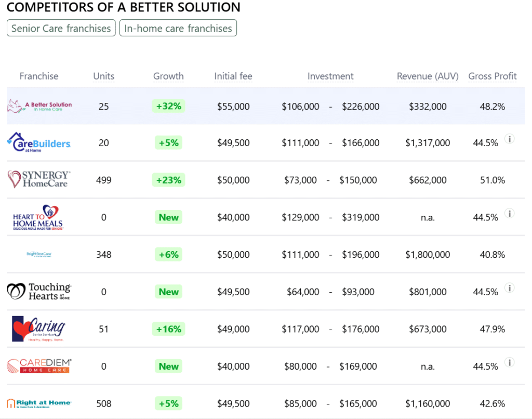Screen dimensions: 532x419
Task: Show info icon in Heart to Home Meals row
Action: click(509, 214)
